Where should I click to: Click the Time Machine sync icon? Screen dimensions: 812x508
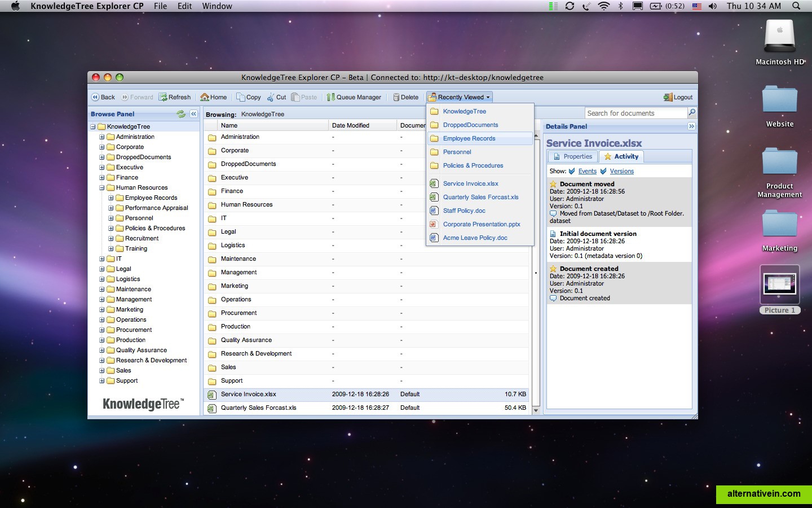pyautogui.click(x=570, y=6)
